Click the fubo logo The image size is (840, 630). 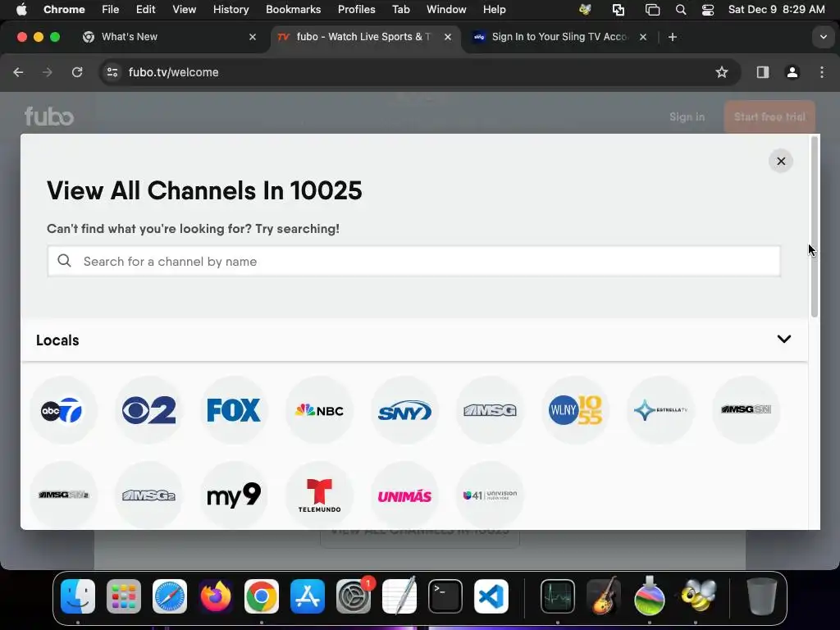click(48, 116)
